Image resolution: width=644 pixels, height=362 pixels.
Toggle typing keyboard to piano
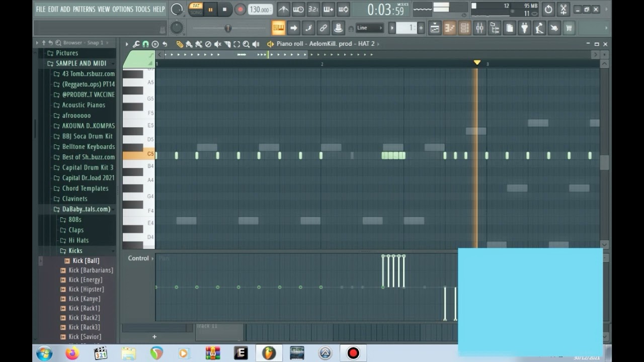(x=278, y=28)
